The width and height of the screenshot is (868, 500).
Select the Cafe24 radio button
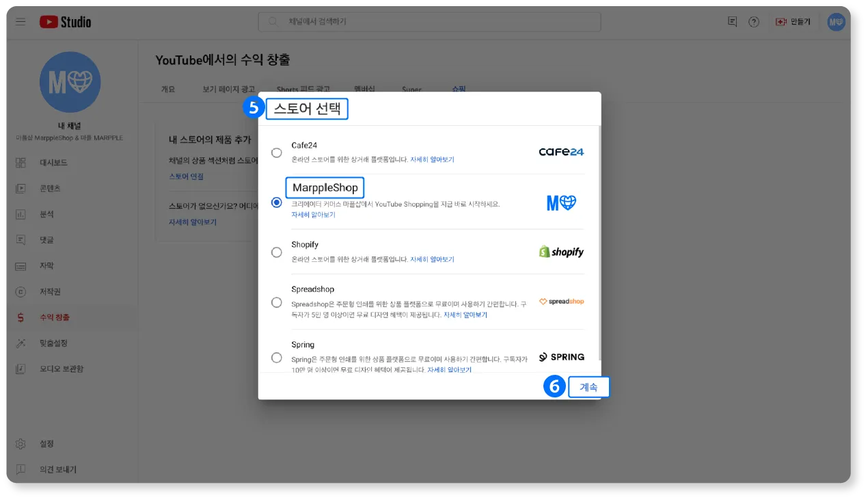[276, 153]
